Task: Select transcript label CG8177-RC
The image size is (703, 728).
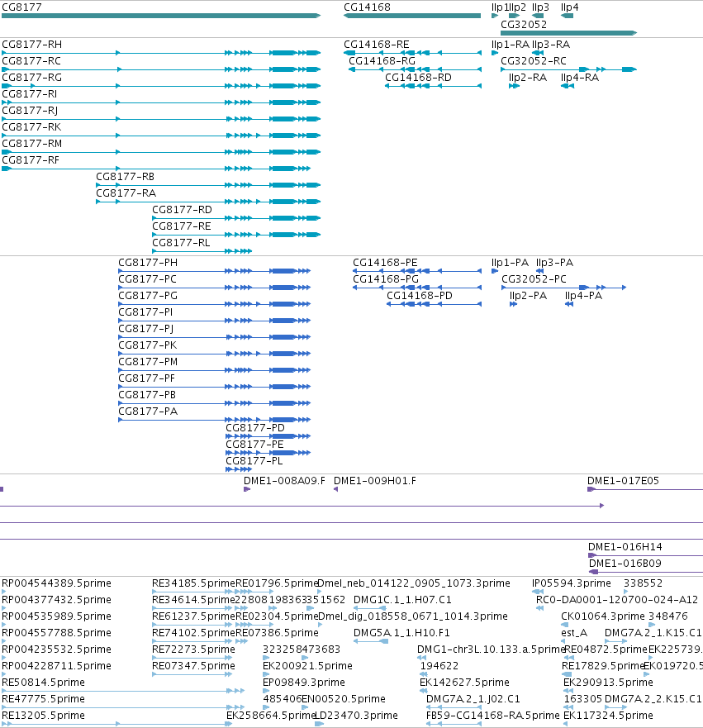Action: (x=31, y=61)
